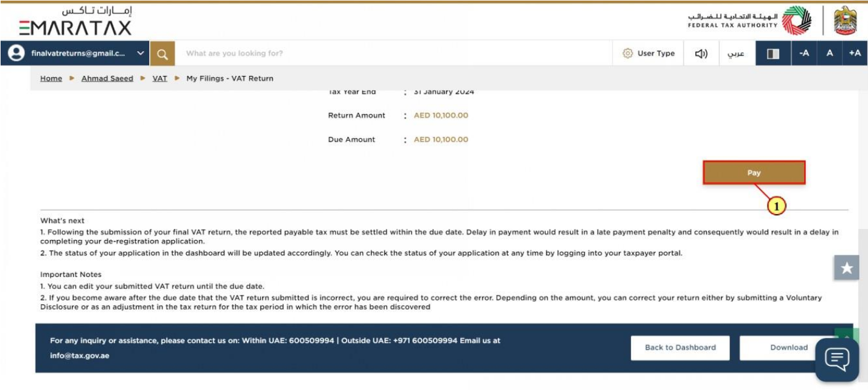The width and height of the screenshot is (868, 390).
Task: Select the Return Amount value AED 10,100.00
Action: (441, 115)
